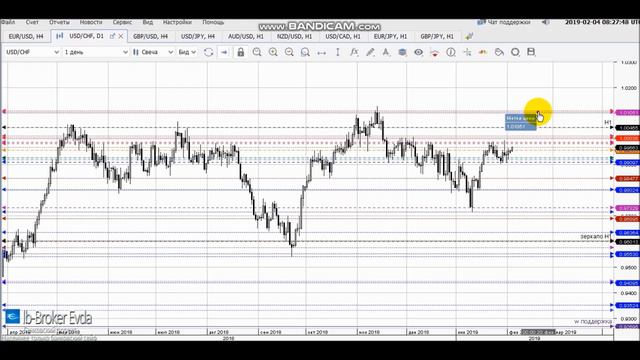Toggle the sound speaker icon
The height and width of the screenshot is (360, 640).
[545, 22]
